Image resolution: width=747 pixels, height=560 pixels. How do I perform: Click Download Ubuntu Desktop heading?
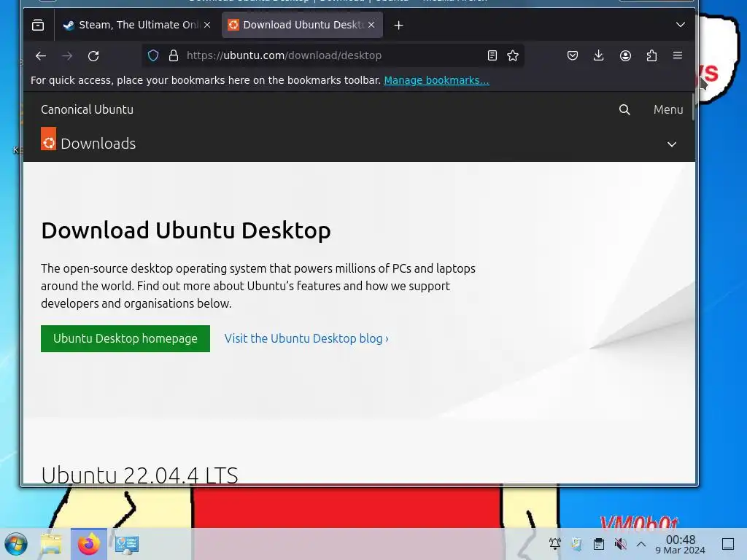pyautogui.click(x=186, y=230)
